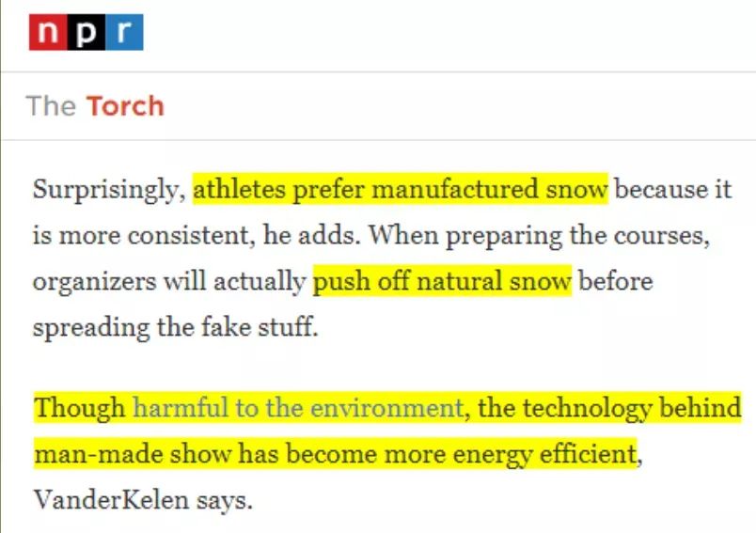Click the NPR logo
Image resolution: width=756 pixels, height=533 pixels.
(x=86, y=33)
